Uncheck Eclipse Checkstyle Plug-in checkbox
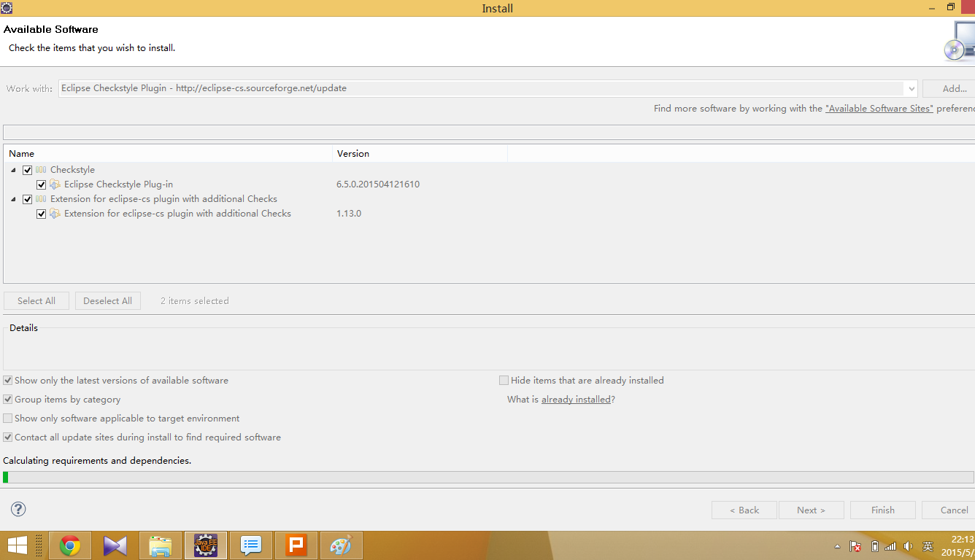 click(x=42, y=184)
